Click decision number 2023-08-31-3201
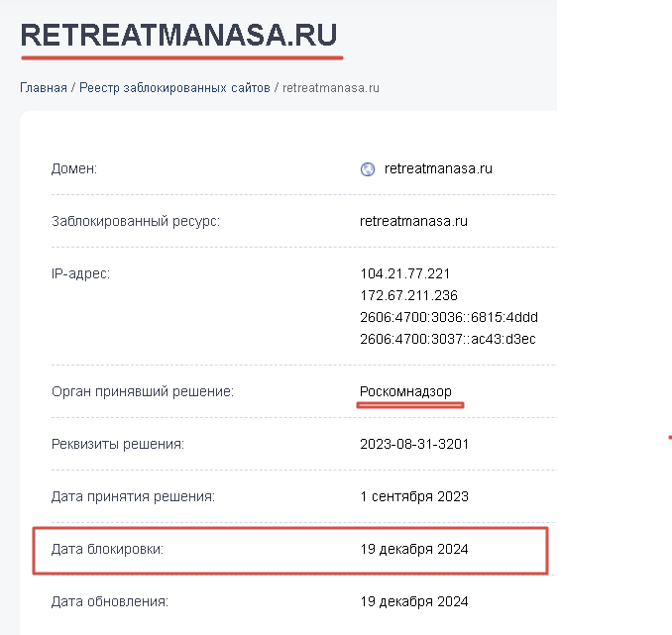 coord(414,444)
